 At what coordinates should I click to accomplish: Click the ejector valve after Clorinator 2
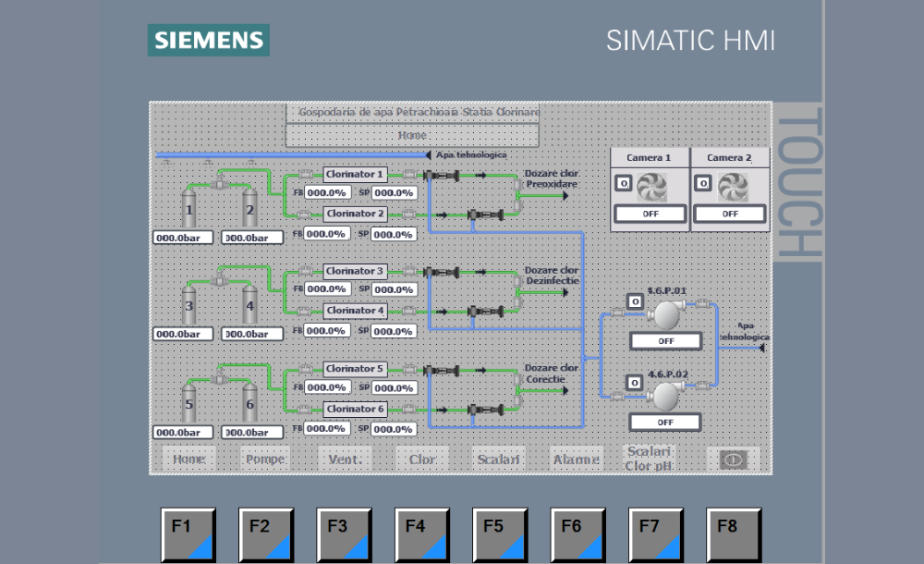tap(486, 215)
